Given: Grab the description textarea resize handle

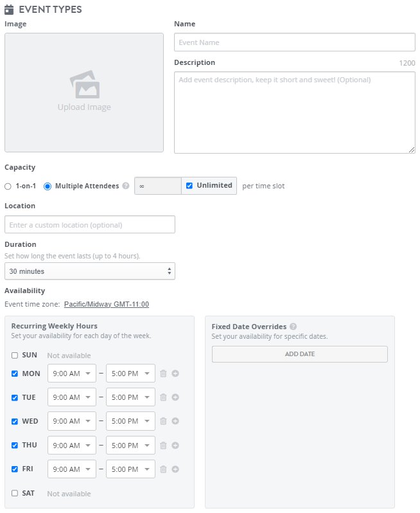Looking at the screenshot, I should pos(412,150).
